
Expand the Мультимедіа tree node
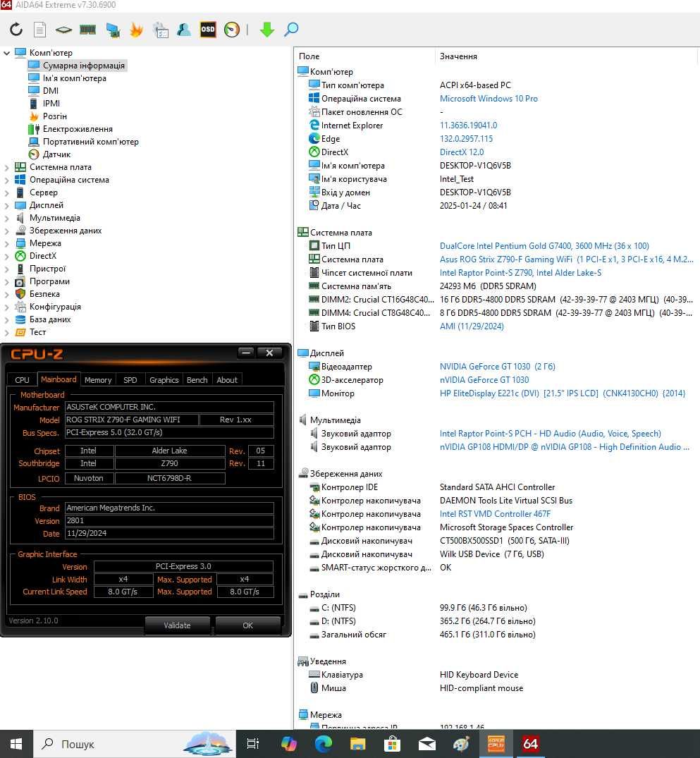[x=7, y=218]
